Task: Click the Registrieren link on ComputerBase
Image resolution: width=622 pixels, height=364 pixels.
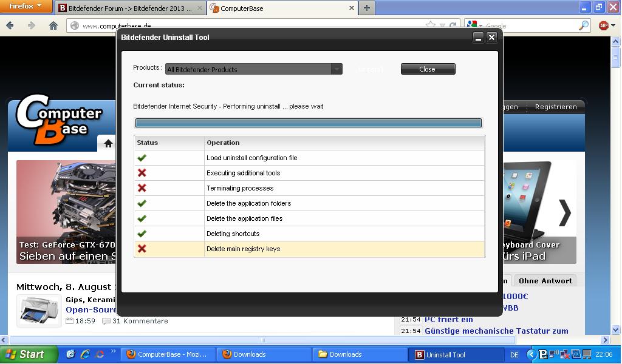Action: [x=556, y=107]
